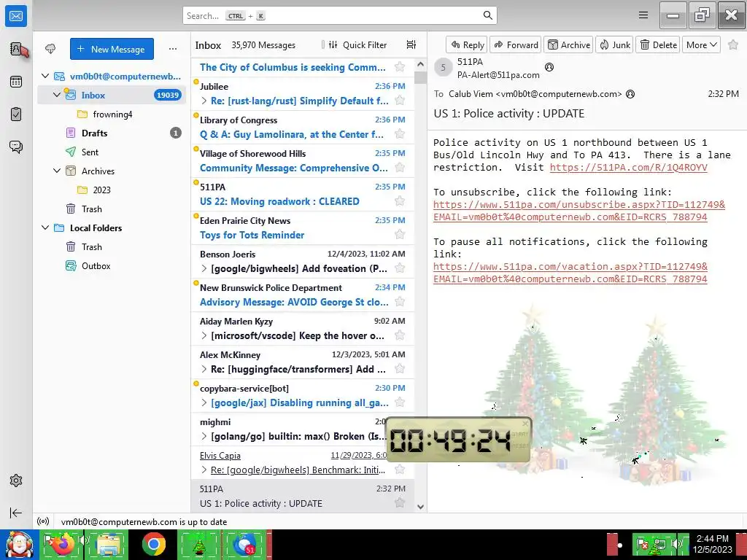Star the Community Message from Shorewood Hills
Screen dimensions: 747x560
click(400, 168)
